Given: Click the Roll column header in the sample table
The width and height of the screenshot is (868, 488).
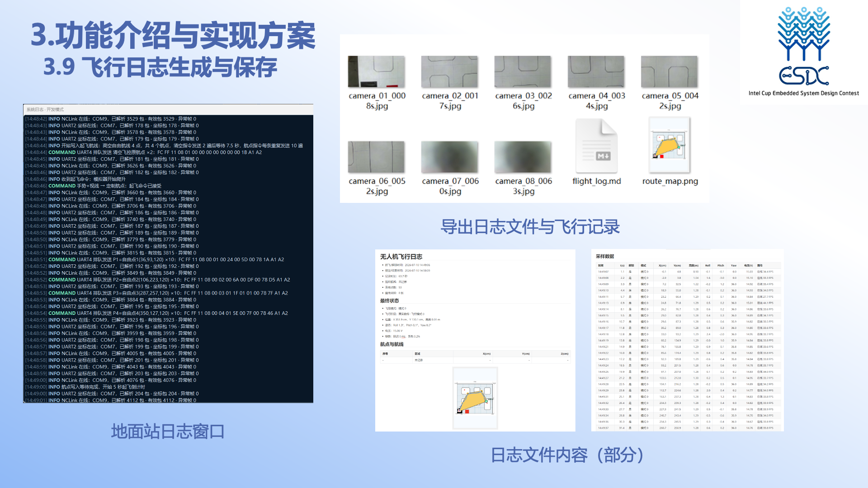Looking at the screenshot, I should 708,266.
